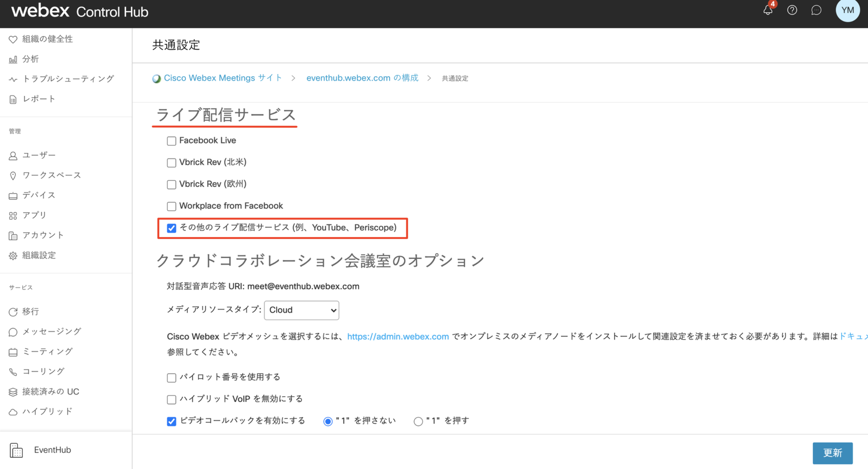This screenshot has width=868, height=469.
Task: Click the pulse icon beside トラブルシューティング
Action: [13, 79]
